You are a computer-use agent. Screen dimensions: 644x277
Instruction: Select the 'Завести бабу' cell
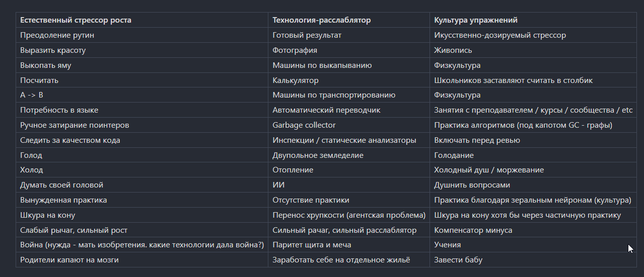point(458,260)
